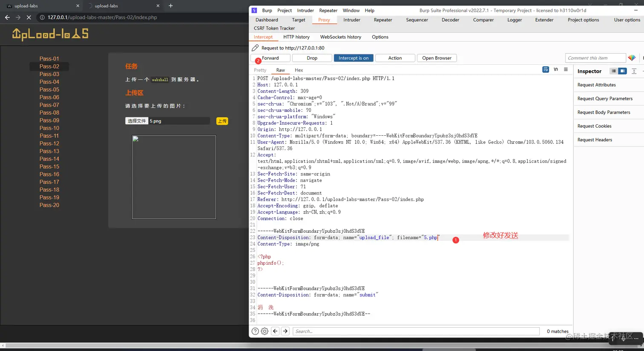Click the Open Browser button
644x351 pixels.
(437, 58)
